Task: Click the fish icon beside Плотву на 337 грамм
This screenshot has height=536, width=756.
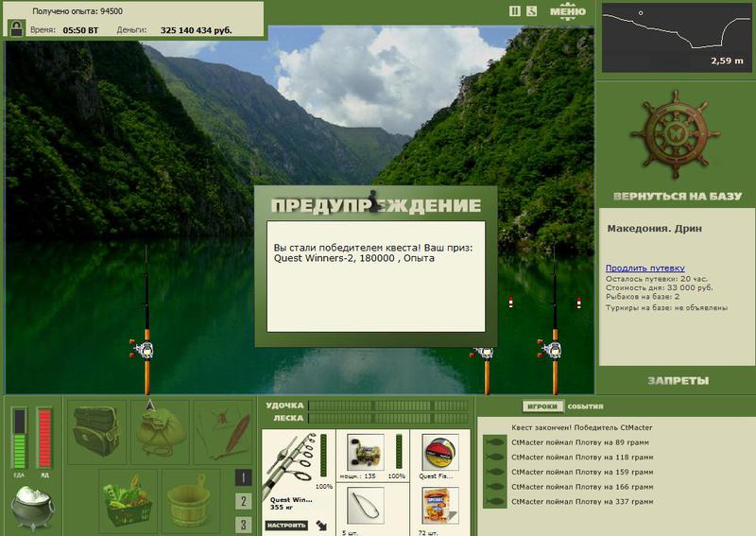Action: click(x=494, y=502)
